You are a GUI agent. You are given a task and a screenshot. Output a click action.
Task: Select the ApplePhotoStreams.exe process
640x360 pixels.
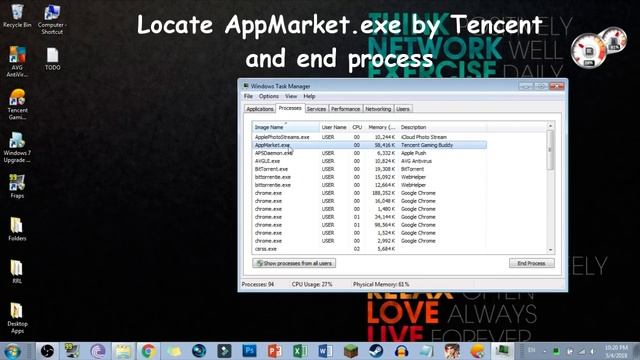[282, 137]
